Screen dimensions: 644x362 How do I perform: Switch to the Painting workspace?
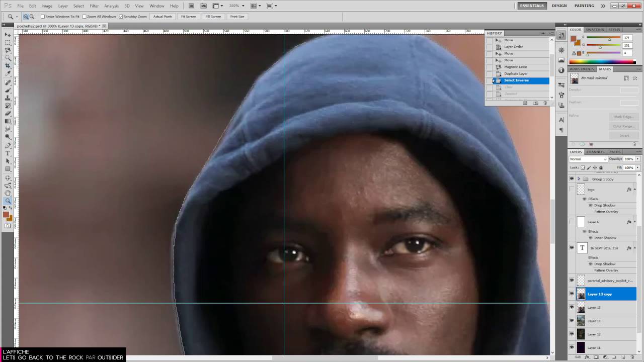(x=584, y=6)
